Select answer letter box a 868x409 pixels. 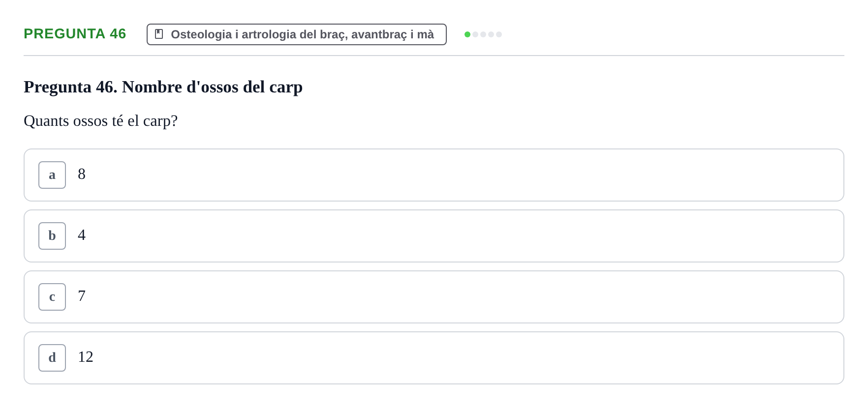tap(52, 175)
